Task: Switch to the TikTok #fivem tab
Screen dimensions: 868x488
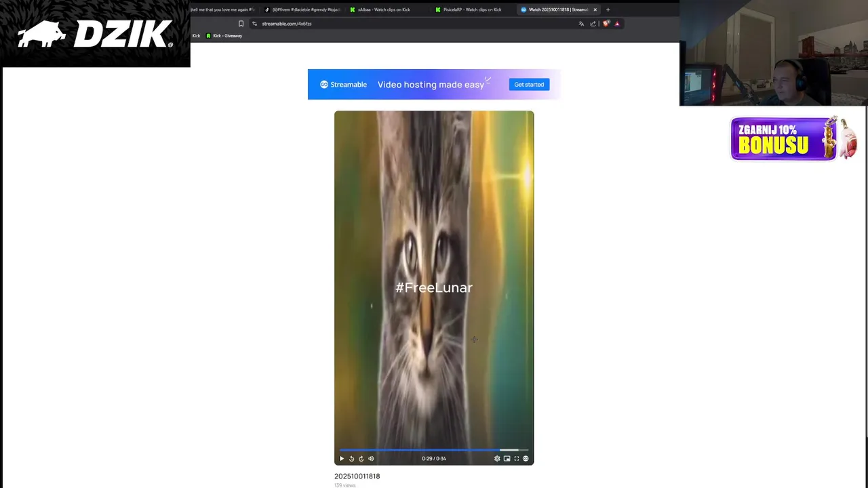Action: point(302,9)
